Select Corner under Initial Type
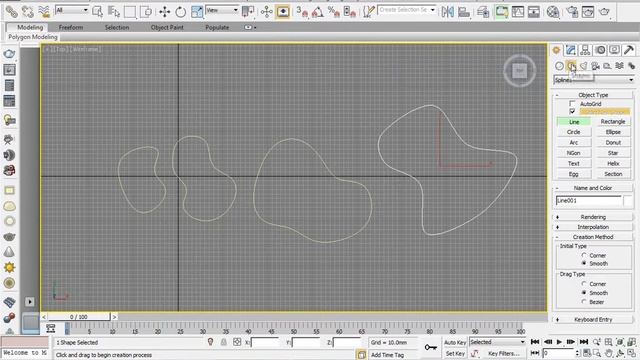The image size is (640, 360). coord(584,255)
